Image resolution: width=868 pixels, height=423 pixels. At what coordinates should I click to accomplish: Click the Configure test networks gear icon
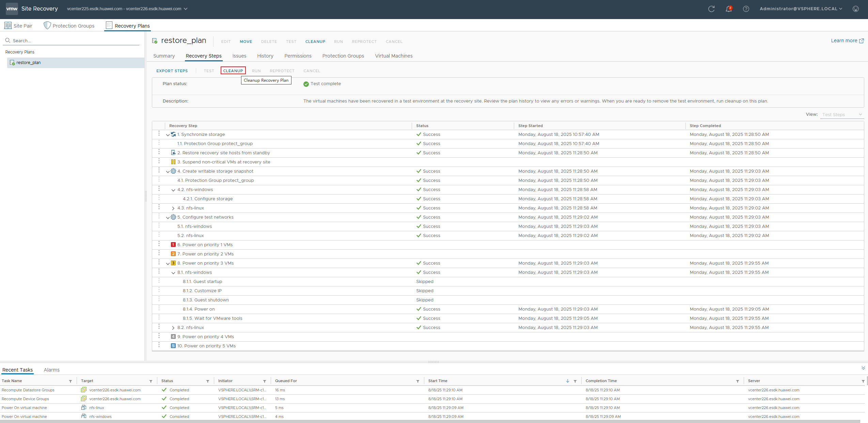point(173,217)
